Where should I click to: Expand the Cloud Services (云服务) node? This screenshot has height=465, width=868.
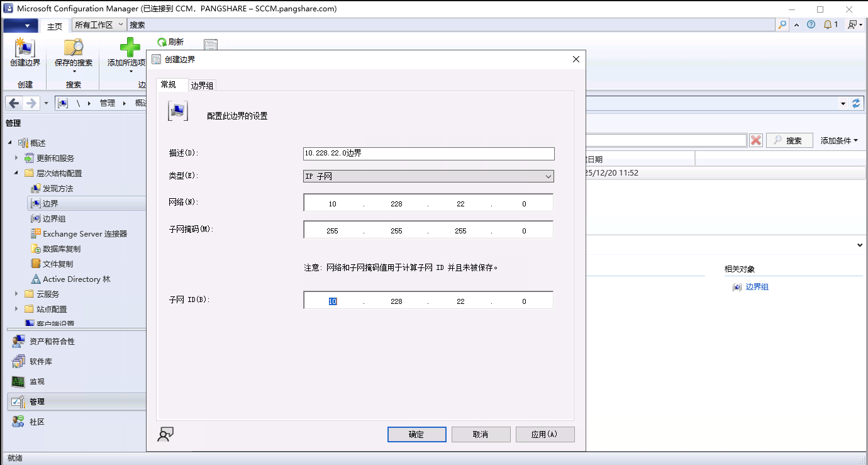point(16,294)
